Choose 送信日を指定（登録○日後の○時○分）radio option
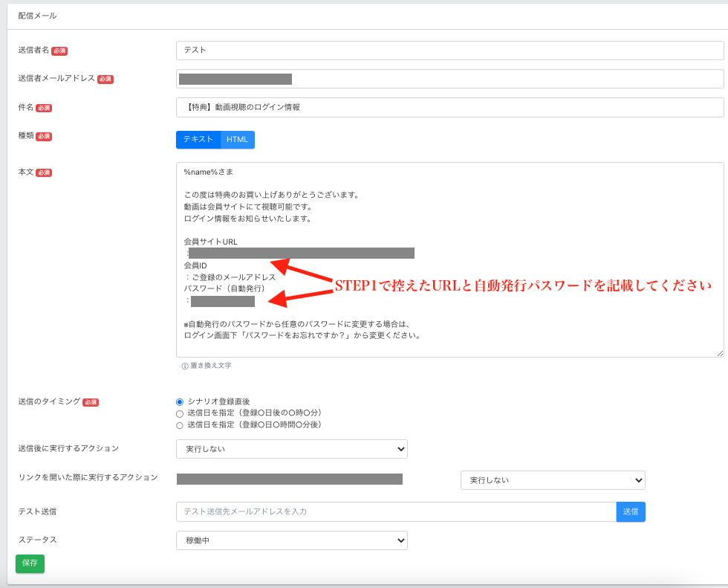Screen dimensions: 728x588 point(180,413)
